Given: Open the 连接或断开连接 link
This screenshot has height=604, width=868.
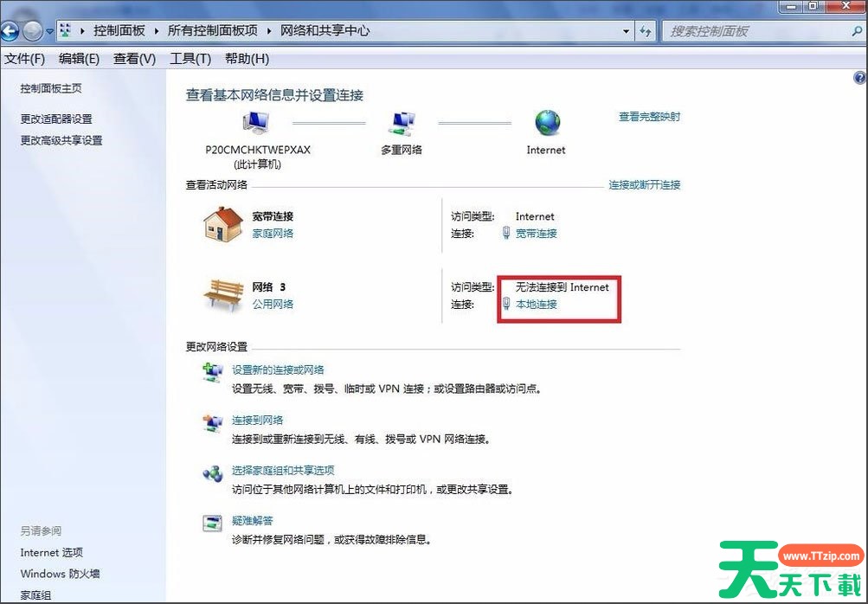Looking at the screenshot, I should (644, 185).
